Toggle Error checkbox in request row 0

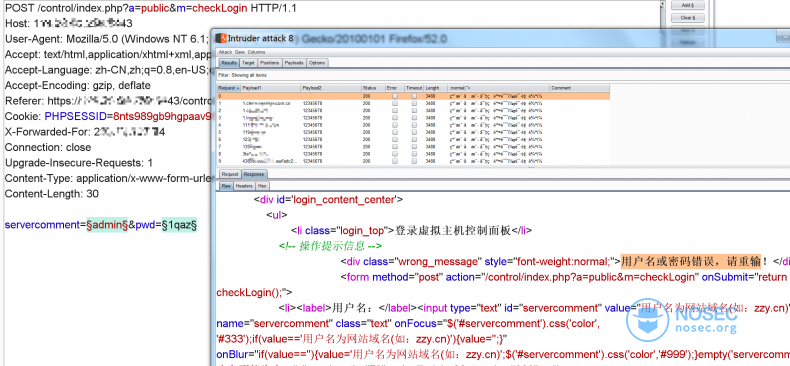pyautogui.click(x=395, y=96)
